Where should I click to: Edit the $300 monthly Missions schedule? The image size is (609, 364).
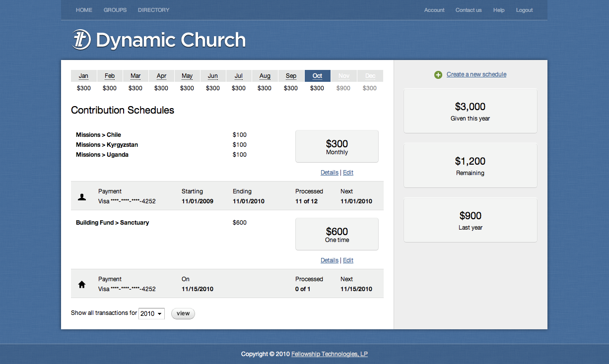[x=348, y=173]
